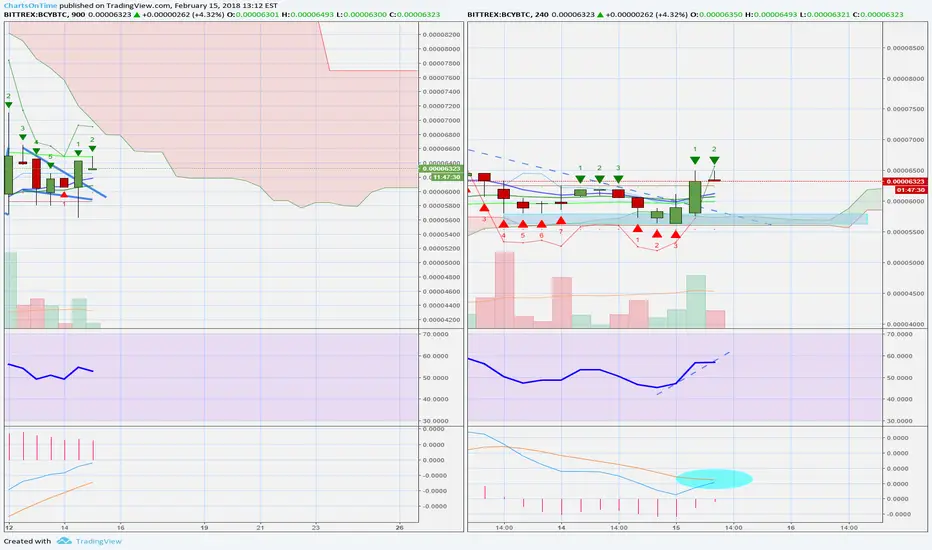Click the 0.00005400 price axis label
Viewport: 932px width, 550px height.
[x=441, y=234]
